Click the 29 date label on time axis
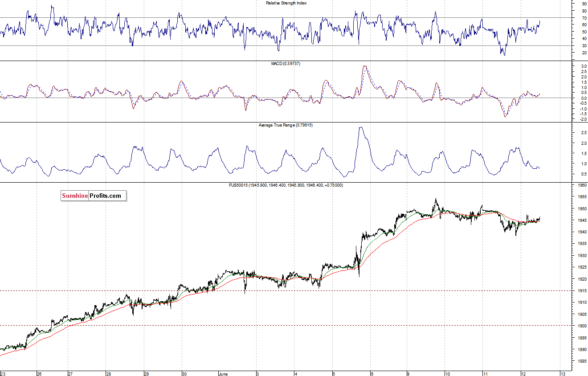The image size is (588, 376). pos(147,373)
